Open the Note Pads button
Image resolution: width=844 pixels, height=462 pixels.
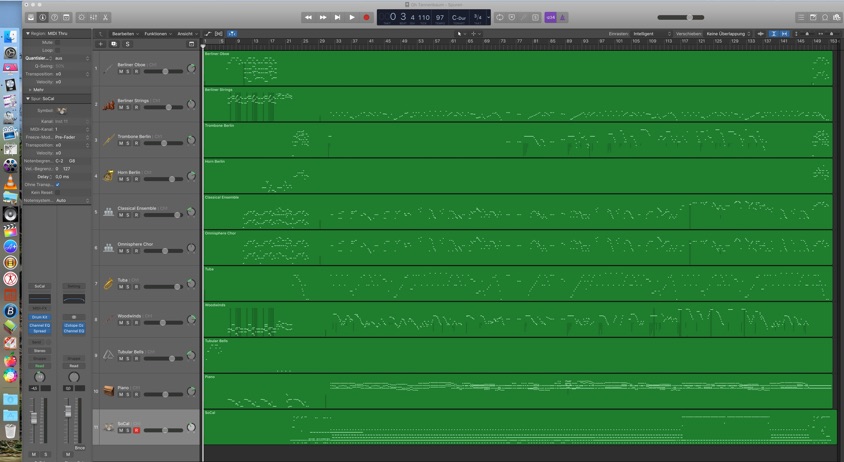click(813, 17)
